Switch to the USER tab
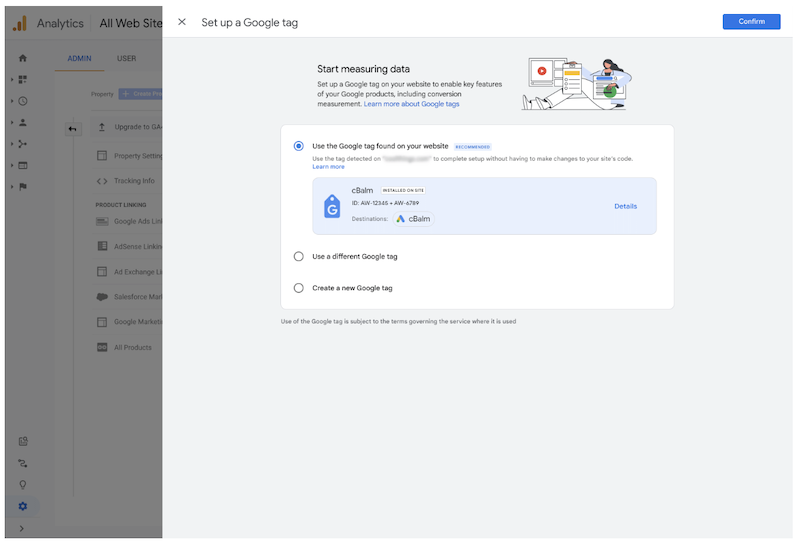This screenshot has height=545, width=800. click(127, 59)
